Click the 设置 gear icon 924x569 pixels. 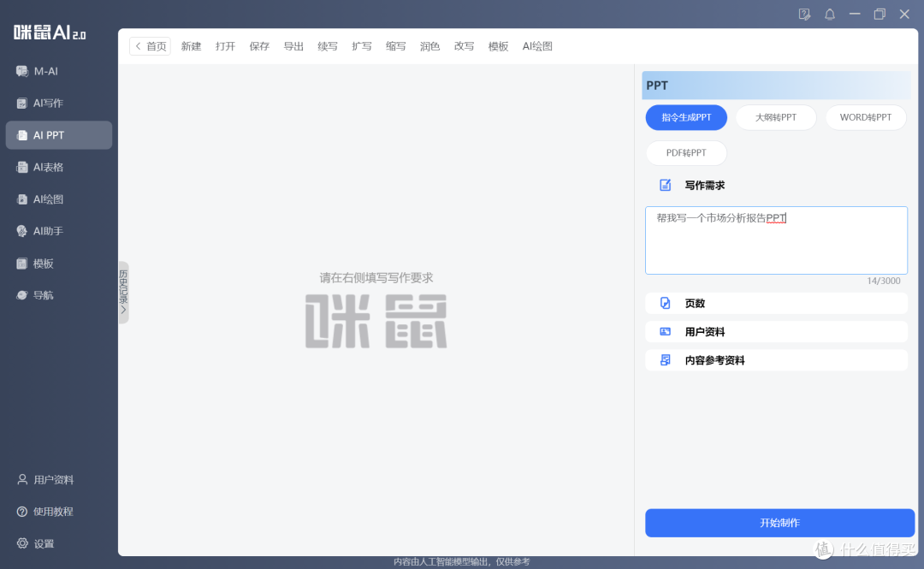click(22, 543)
